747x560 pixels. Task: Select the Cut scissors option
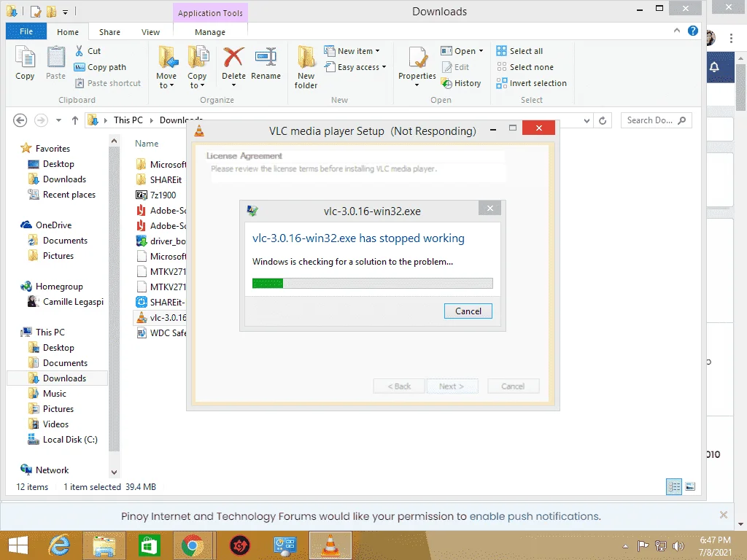[x=88, y=51]
